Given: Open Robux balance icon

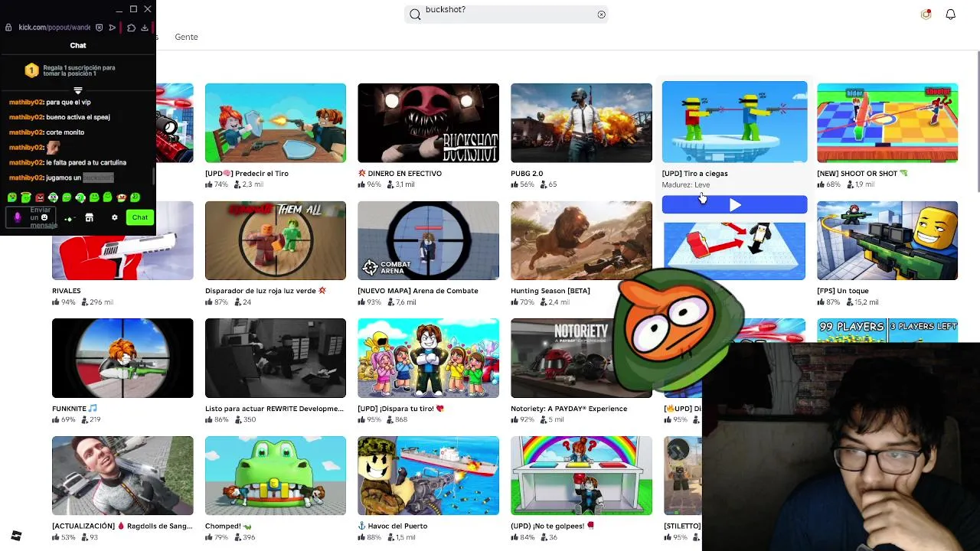Looking at the screenshot, I should click(x=926, y=14).
